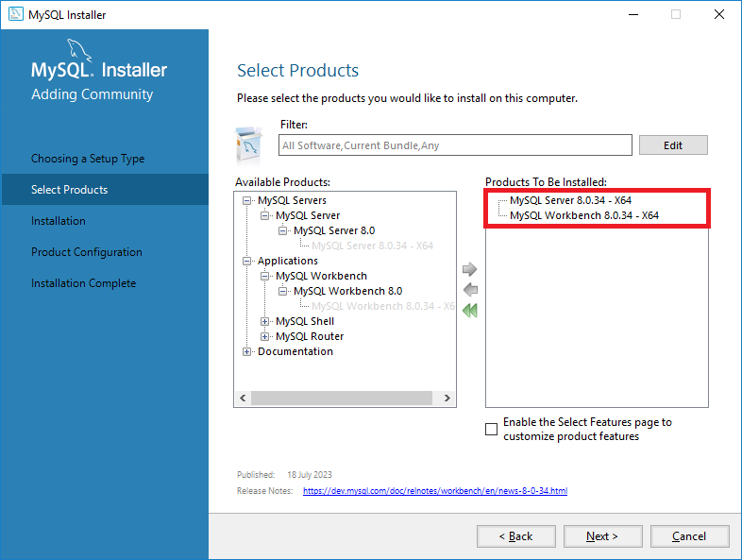Open the Installation Complete step
Image resolution: width=742 pixels, height=560 pixels.
(84, 283)
